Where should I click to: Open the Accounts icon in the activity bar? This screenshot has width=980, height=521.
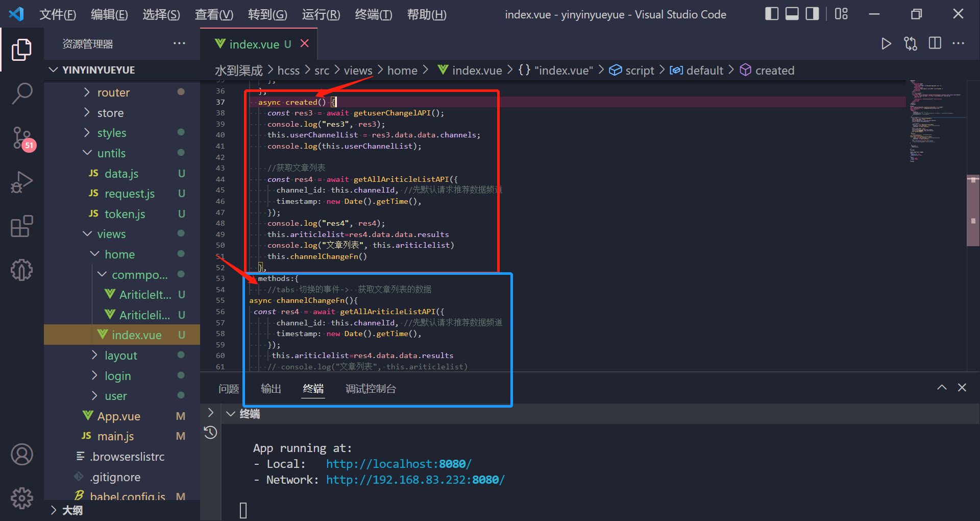click(x=22, y=454)
